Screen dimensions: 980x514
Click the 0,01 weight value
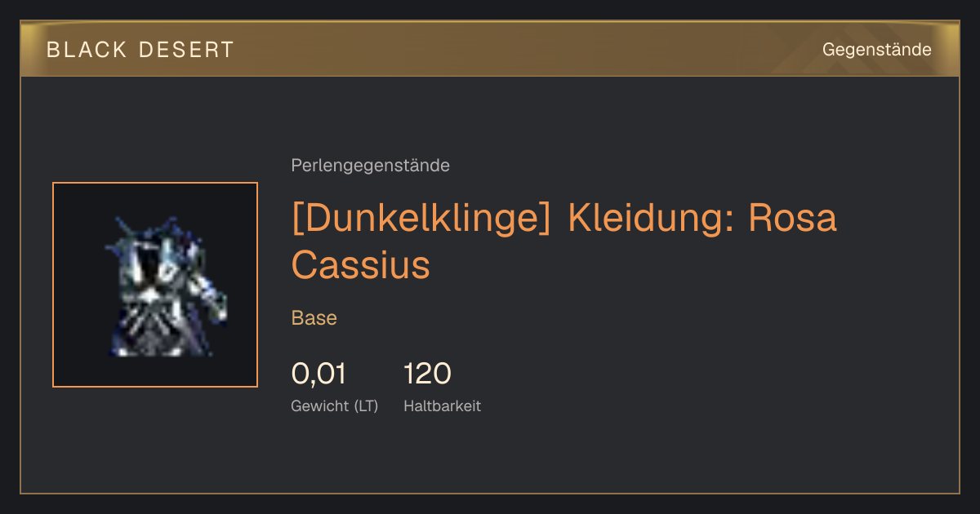(x=318, y=374)
